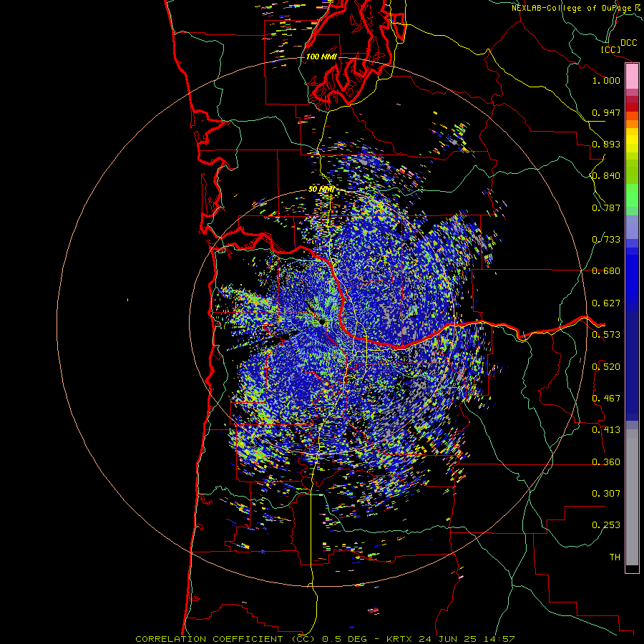Viewport: 644px width, 644px height.
Task: Click the 0.787 color scale value
Action: 606,208
